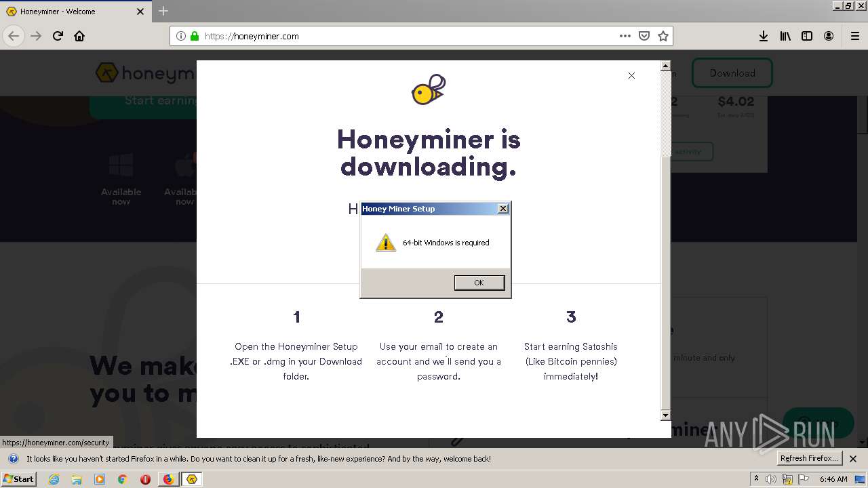Image resolution: width=868 pixels, height=488 pixels.
Task: Reload the current page
Action: point(58,36)
